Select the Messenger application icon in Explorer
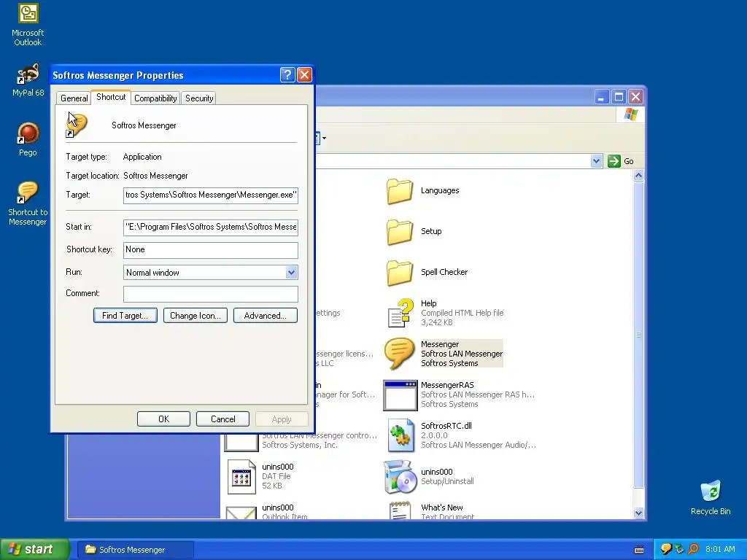The width and height of the screenshot is (747, 560). tap(399, 354)
